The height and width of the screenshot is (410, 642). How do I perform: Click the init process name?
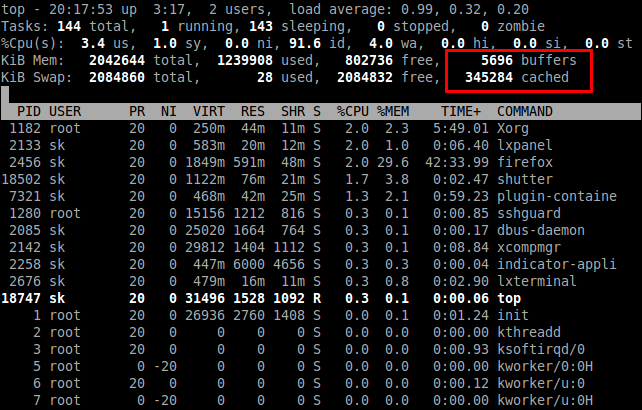[513, 315]
